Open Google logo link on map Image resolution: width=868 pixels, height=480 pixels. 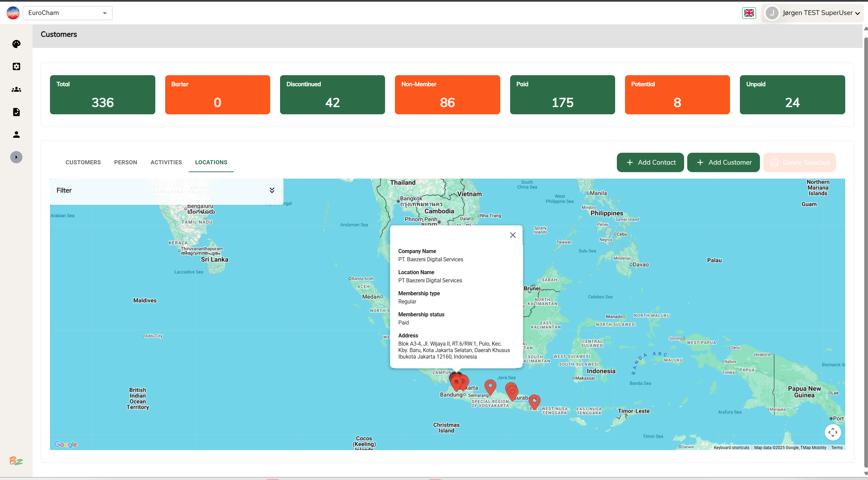(x=66, y=444)
